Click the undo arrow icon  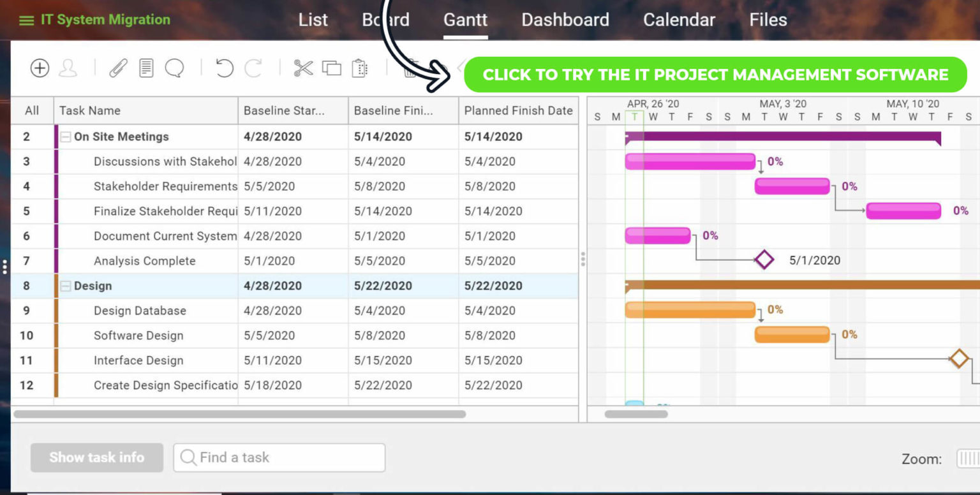pos(224,68)
